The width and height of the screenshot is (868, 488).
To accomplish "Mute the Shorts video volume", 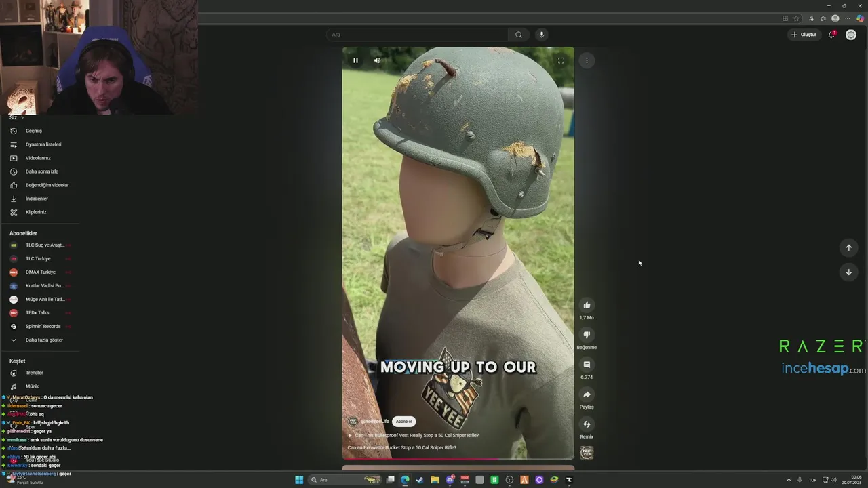I will tap(377, 60).
